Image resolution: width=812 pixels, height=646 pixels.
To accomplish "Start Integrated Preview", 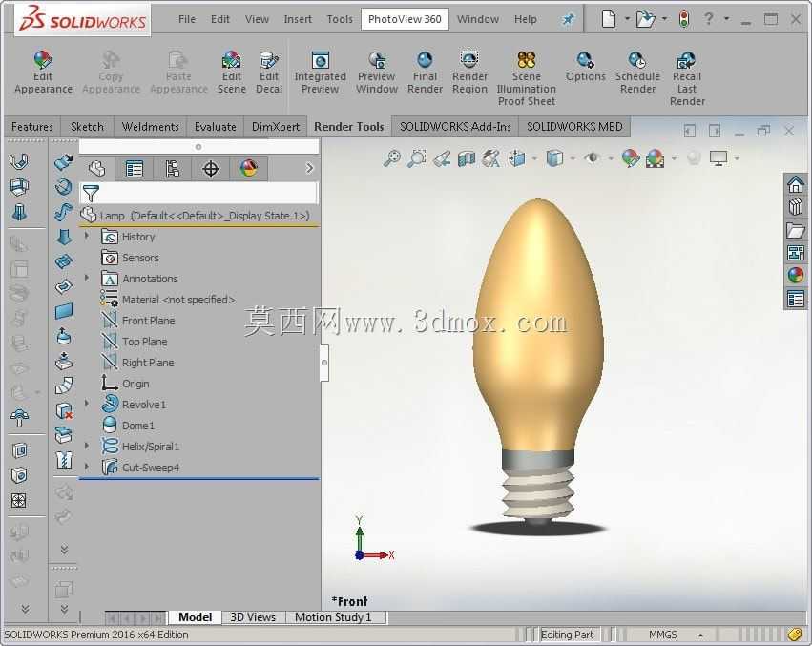I will tap(320, 73).
